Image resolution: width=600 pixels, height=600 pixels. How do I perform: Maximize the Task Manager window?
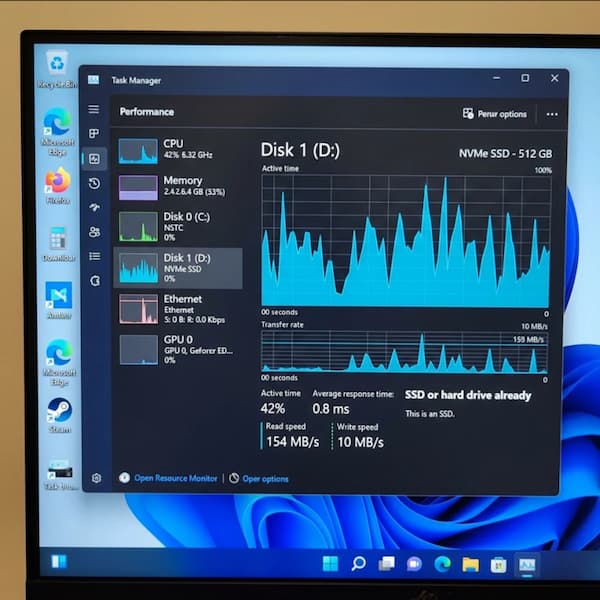[525, 78]
